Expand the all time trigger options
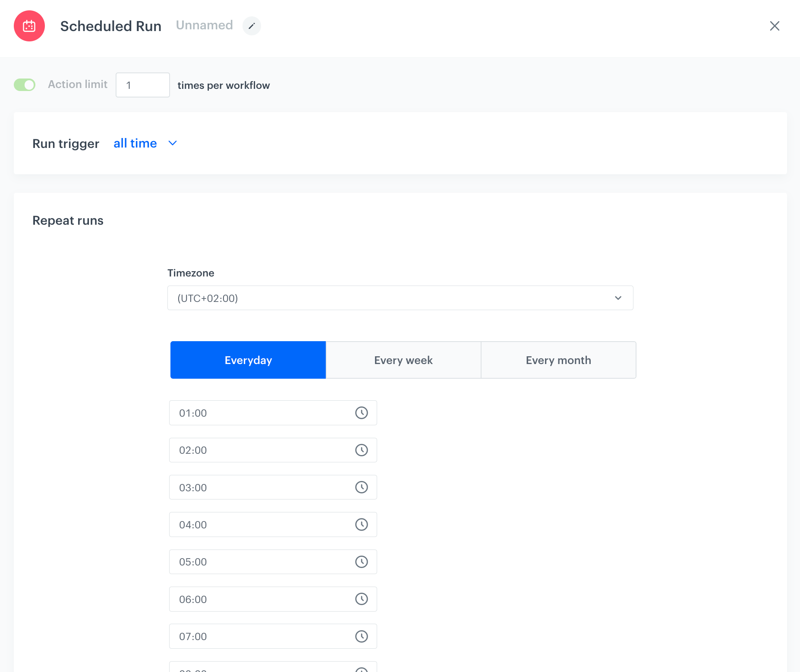The height and width of the screenshot is (672, 800). point(172,143)
